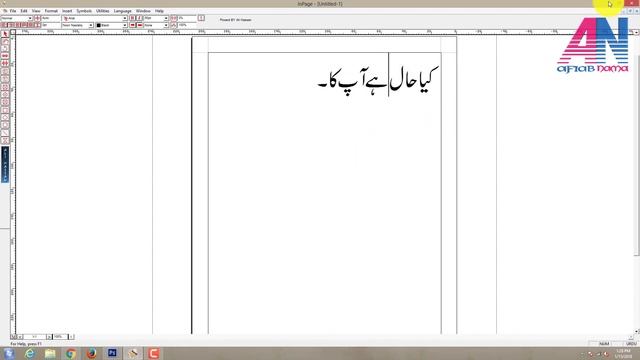Screen dimensions: 640x360
Task: Click the Bold B formatting button
Action: pyautogui.click(x=132, y=18)
